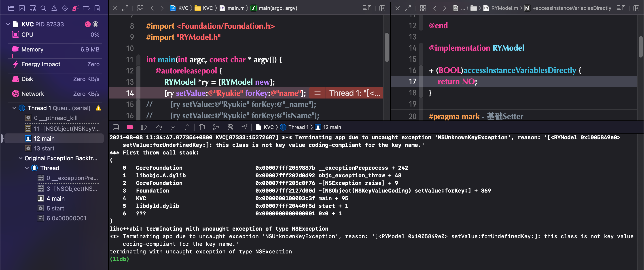Open editor options menu in main.m editor

367,8
